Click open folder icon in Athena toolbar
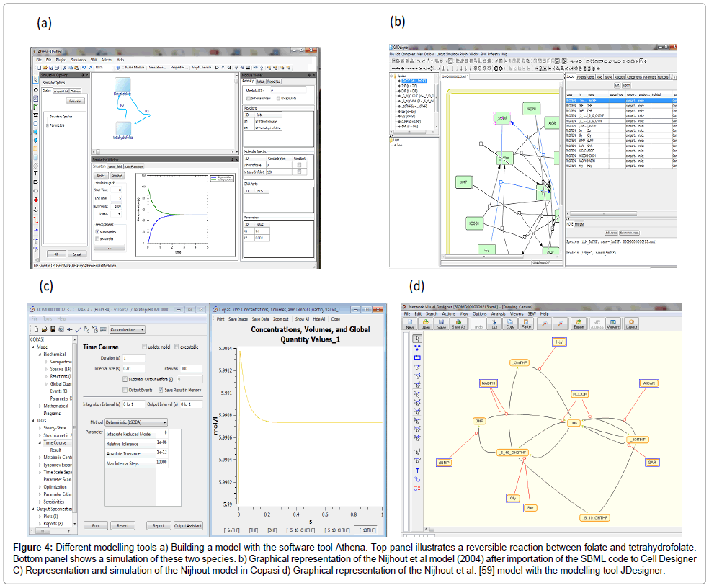Viewport: 709px width, 588px height. (45, 68)
